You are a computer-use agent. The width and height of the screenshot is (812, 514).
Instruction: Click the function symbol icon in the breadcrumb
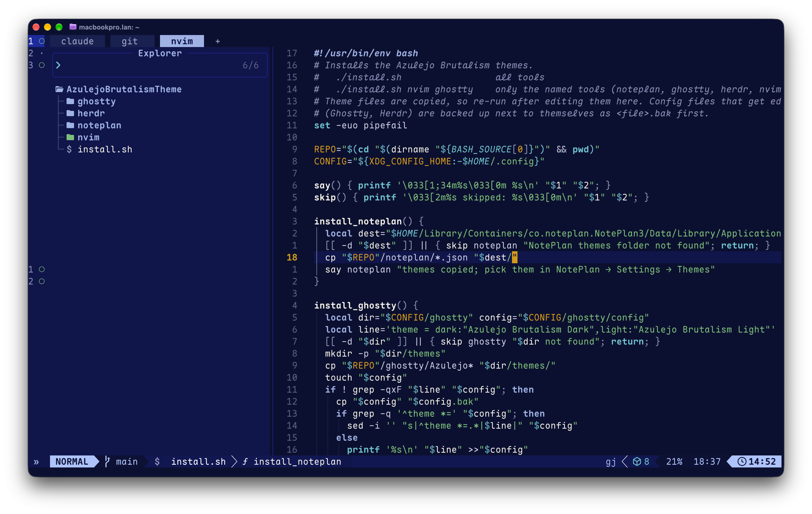245,461
